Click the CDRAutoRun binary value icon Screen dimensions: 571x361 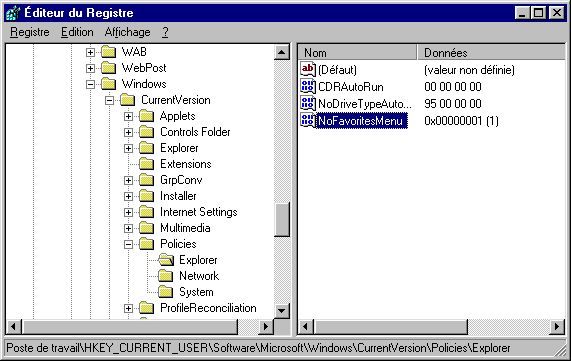pyautogui.click(x=308, y=86)
